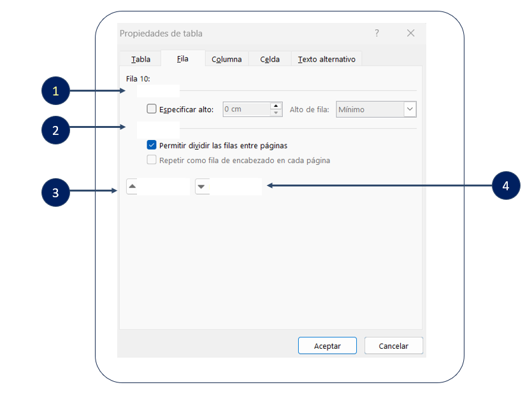Screen dimensions: 532x399
Task: Open the Columna tab
Action: click(x=227, y=59)
